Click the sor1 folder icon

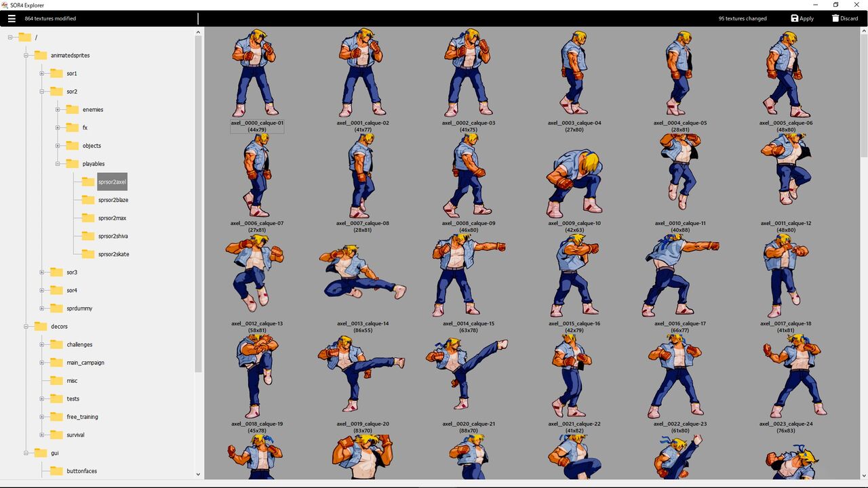(56, 73)
